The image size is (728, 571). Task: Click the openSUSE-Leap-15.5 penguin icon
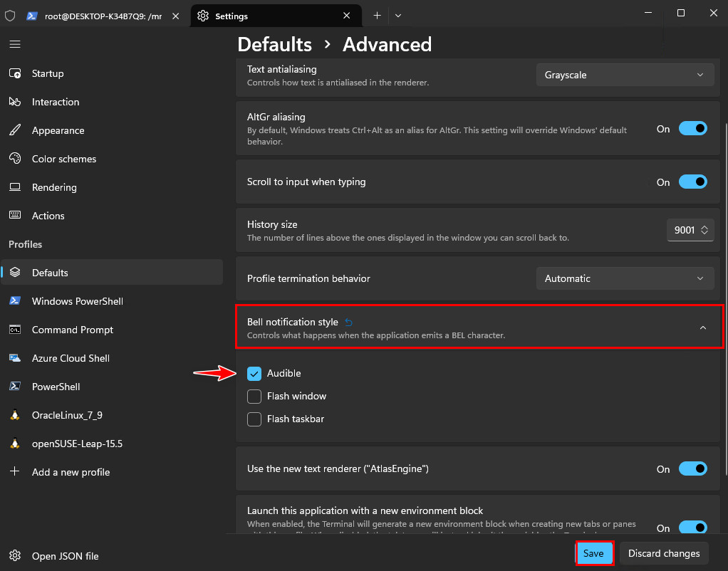pyautogui.click(x=15, y=444)
